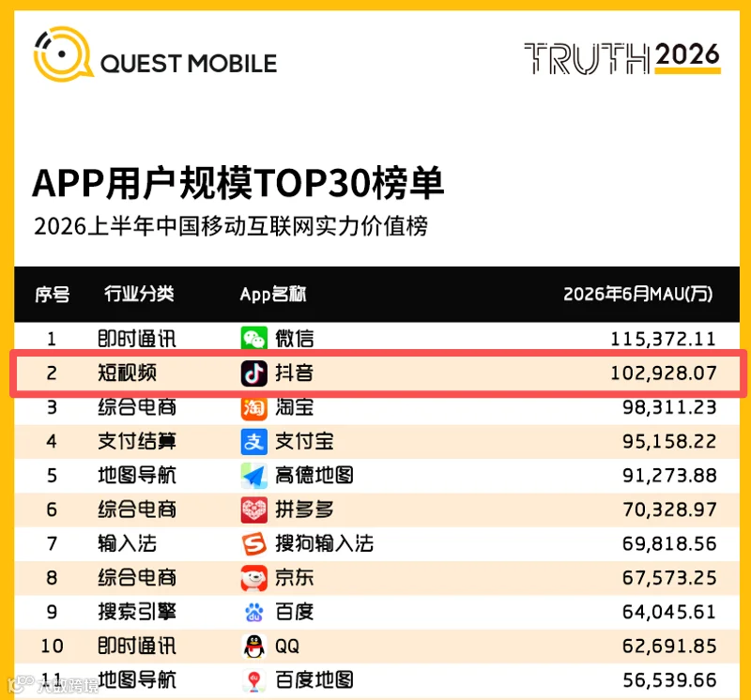Image resolution: width=751 pixels, height=700 pixels.
Task: Click the WeChat (微信) app icon
Action: point(253,339)
